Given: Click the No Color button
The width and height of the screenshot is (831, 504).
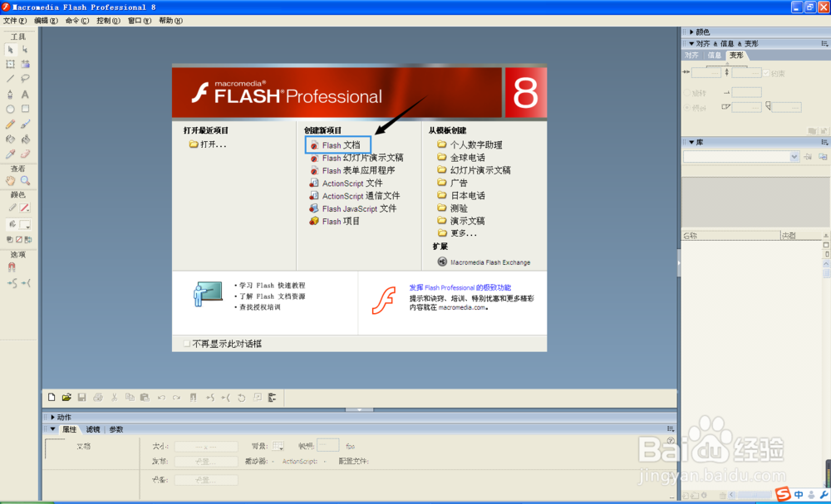Looking at the screenshot, I should coord(19,240).
